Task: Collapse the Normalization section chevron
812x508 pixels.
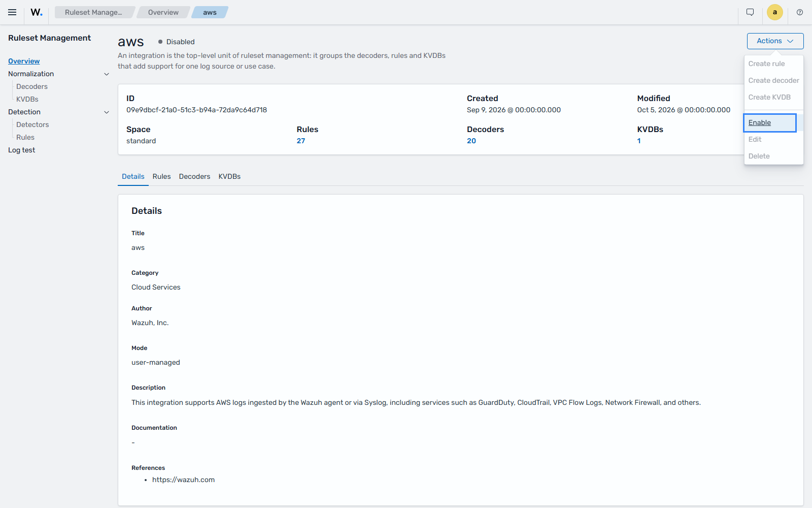Action: (x=107, y=74)
